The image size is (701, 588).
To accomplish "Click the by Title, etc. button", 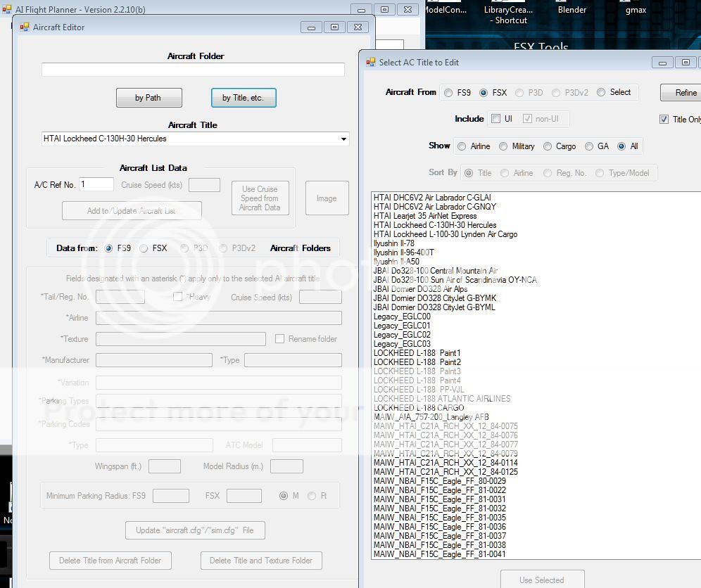I will pyautogui.click(x=243, y=98).
